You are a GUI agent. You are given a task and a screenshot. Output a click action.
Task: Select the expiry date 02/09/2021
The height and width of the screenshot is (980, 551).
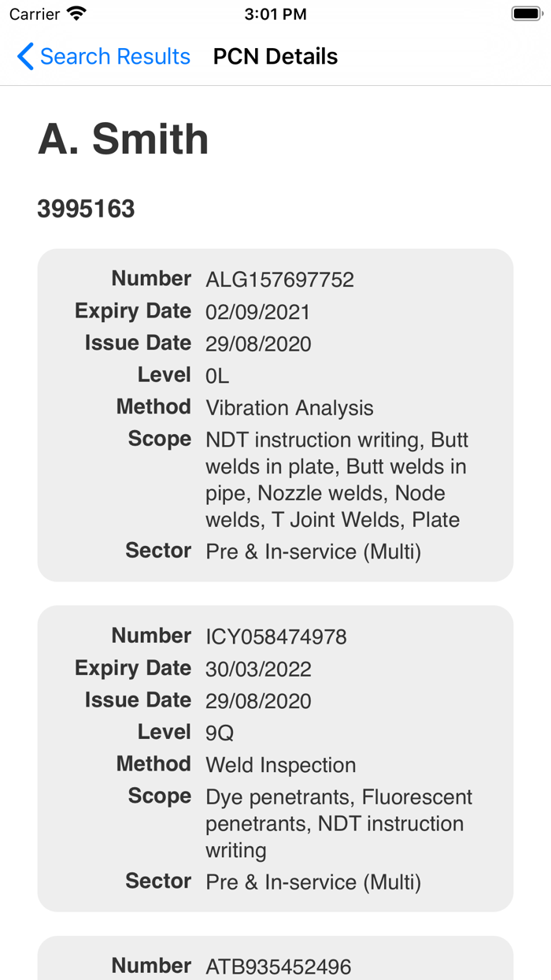257,311
